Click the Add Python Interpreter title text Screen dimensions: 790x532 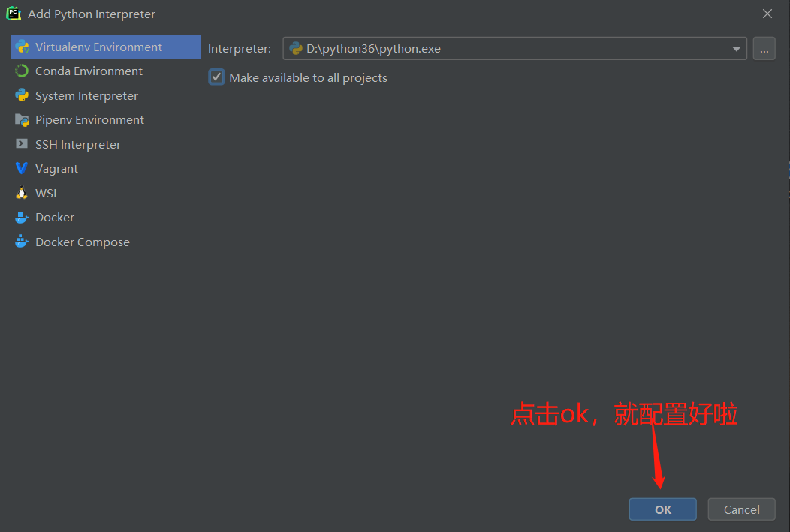click(x=91, y=14)
